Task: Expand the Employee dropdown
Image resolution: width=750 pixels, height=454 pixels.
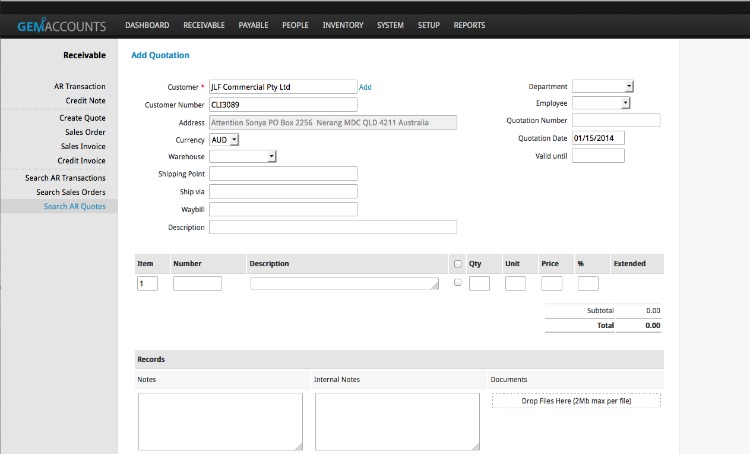Action: pyautogui.click(x=602, y=103)
